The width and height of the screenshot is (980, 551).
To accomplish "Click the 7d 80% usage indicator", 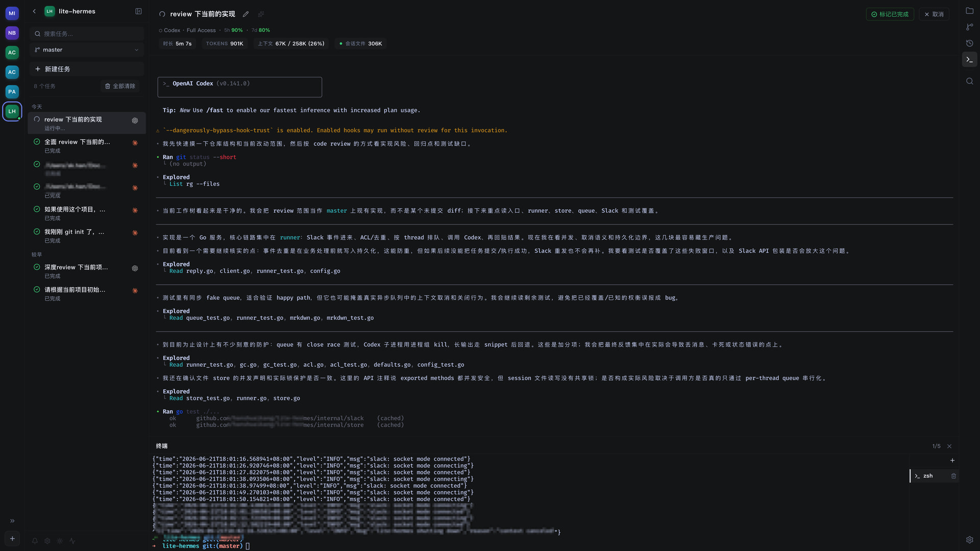I will 261,31.
